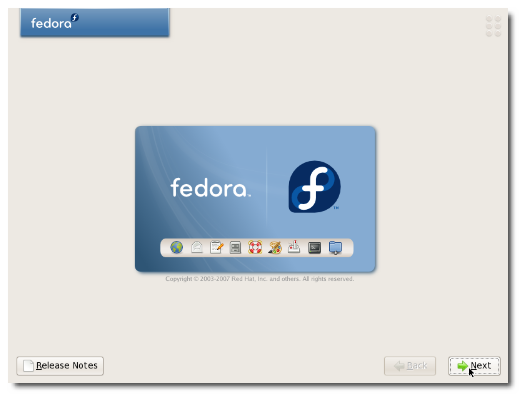Select the paint palette graphics icon

[275, 247]
